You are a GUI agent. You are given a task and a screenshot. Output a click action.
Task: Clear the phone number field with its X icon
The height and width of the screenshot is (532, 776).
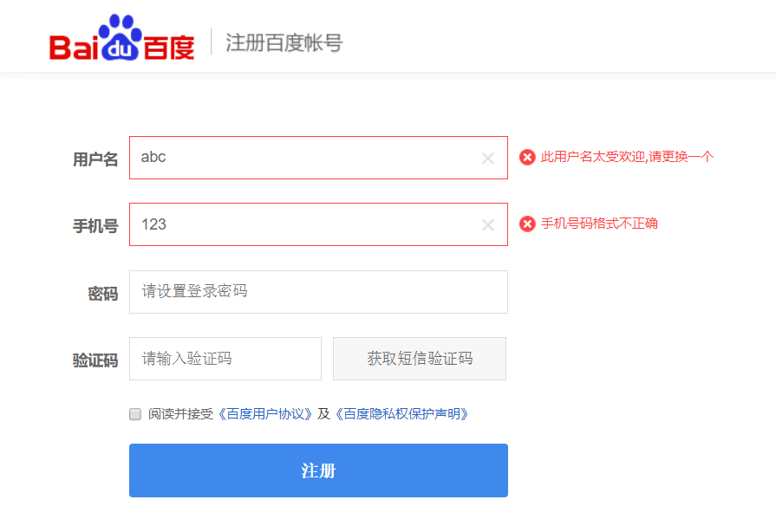tap(488, 225)
